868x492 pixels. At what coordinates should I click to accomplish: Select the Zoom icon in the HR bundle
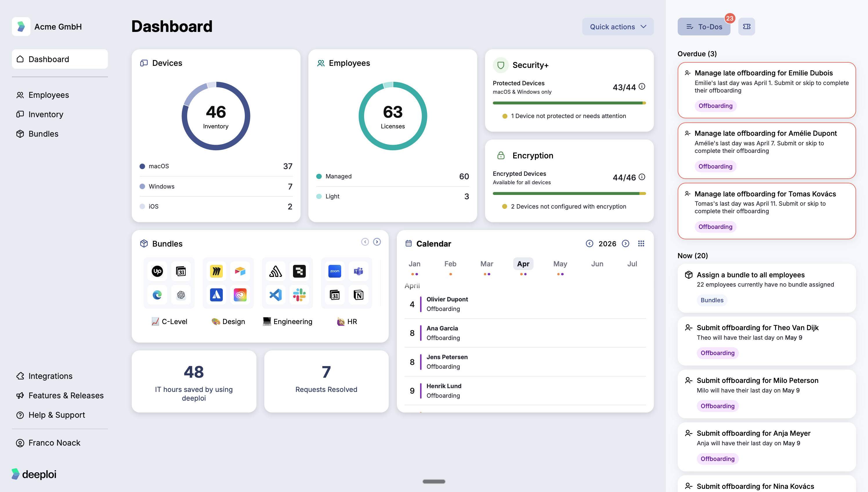[x=334, y=271]
